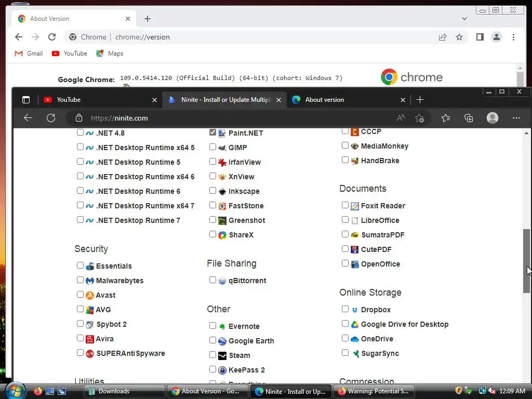Click the Steam icon

click(222, 355)
